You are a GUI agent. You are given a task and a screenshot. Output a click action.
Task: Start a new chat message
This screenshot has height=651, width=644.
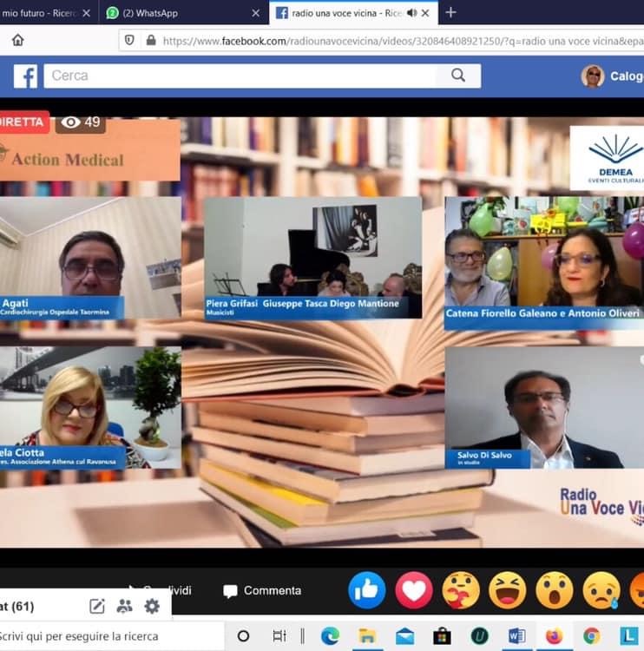tap(97, 606)
